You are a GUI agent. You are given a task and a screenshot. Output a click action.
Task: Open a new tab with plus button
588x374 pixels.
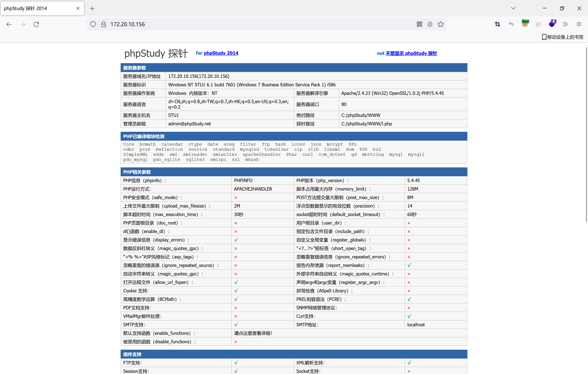click(x=92, y=8)
